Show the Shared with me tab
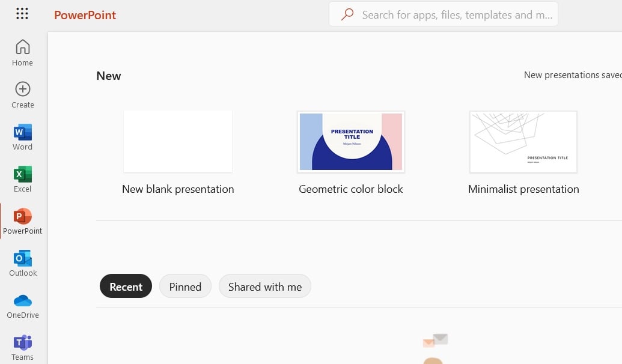 tap(265, 287)
